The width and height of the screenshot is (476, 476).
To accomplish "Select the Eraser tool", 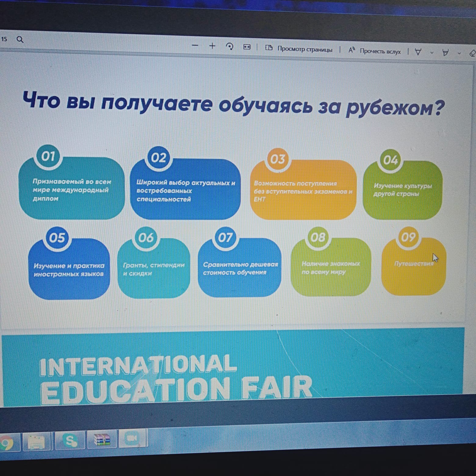I will pos(472,54).
